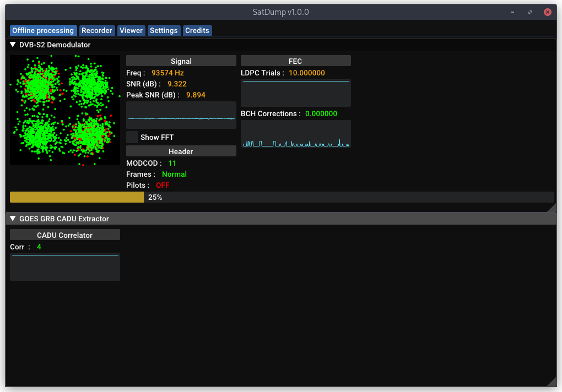Screen dimensions: 562x392
Task: Minimize the SatDump window
Action: point(512,12)
